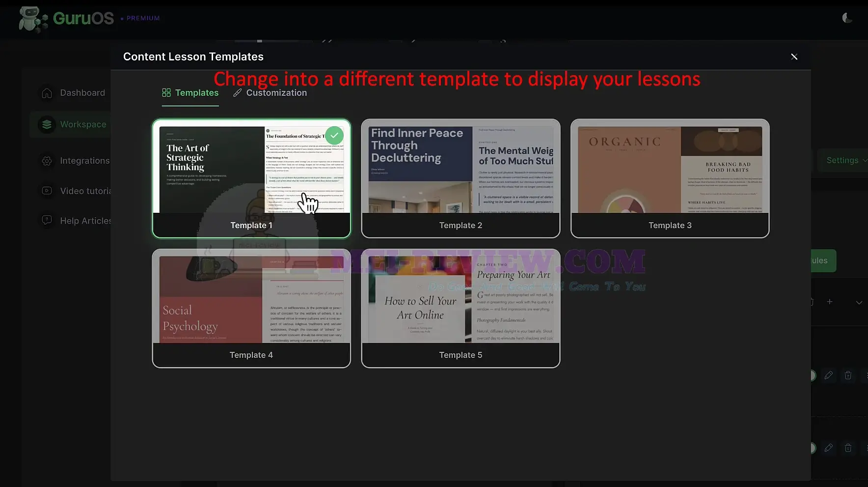Choose Template 4 Social Psychology thumbnail
Screen dimensions: 868x487
click(251, 299)
